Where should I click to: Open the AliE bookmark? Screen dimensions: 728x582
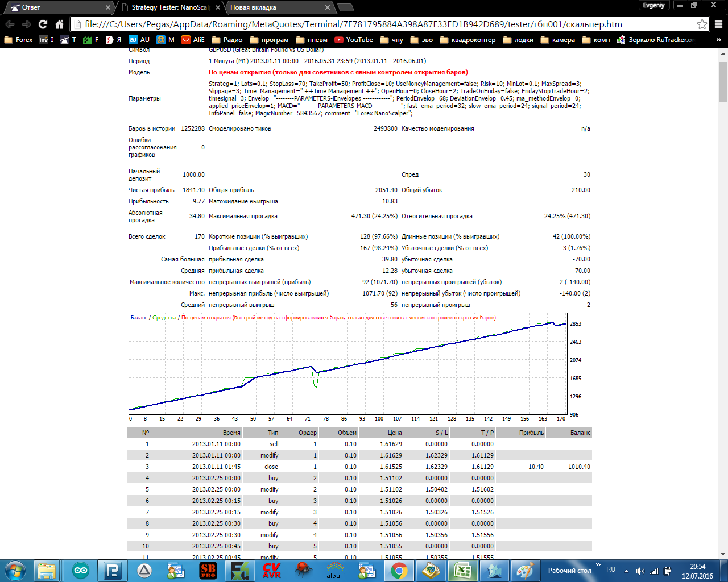tap(193, 40)
